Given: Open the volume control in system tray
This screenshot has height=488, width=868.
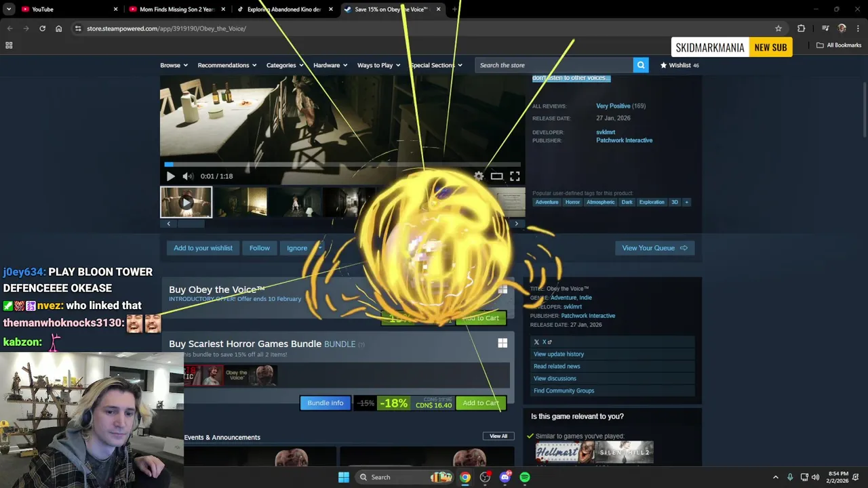Looking at the screenshot, I should 815,477.
